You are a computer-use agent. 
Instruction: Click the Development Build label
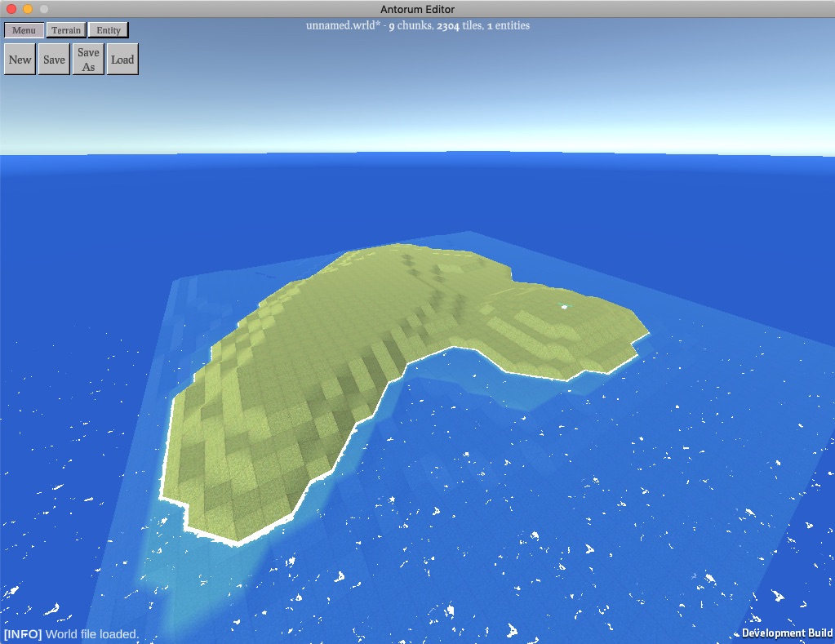(787, 633)
